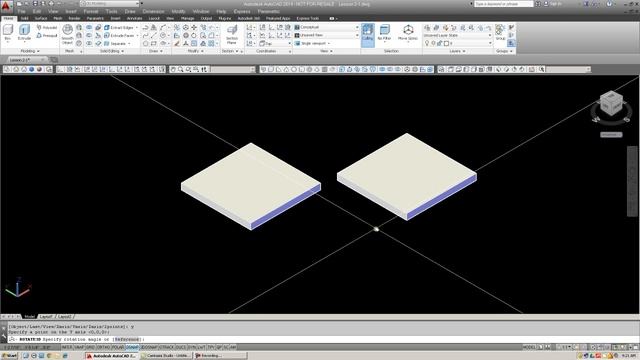Click the UCS icon in the viewport corner

click(18, 287)
